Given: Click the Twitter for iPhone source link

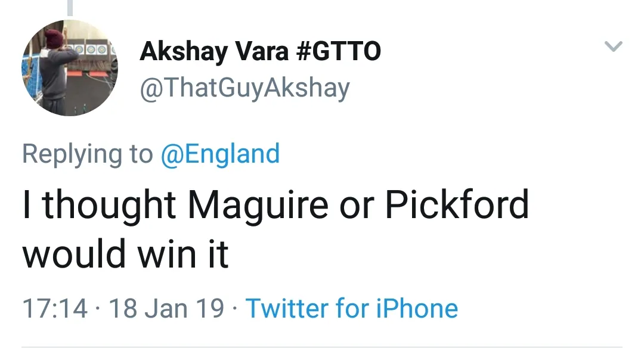Looking at the screenshot, I should point(352,308).
